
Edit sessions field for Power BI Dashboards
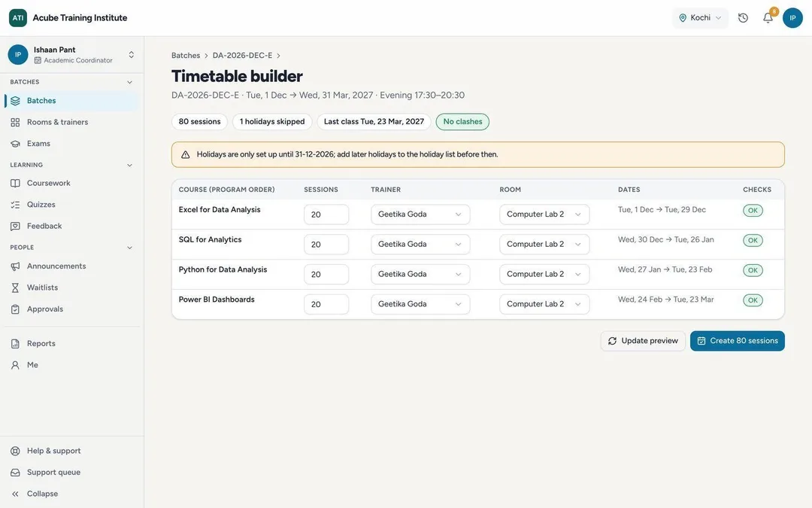click(x=326, y=304)
